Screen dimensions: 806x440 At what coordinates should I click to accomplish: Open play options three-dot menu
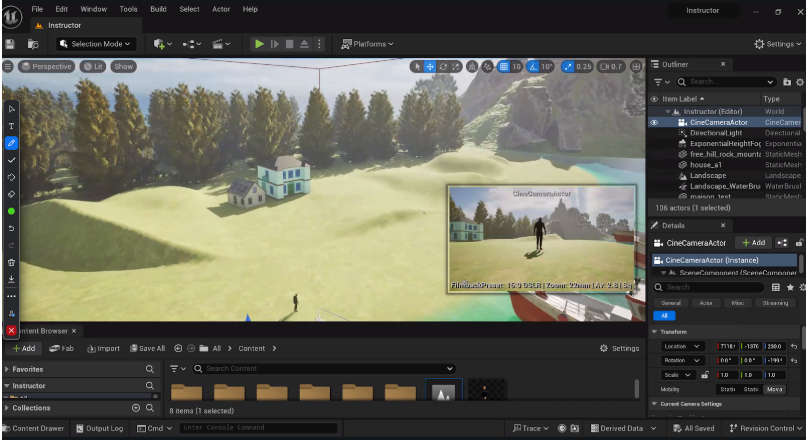tap(319, 44)
